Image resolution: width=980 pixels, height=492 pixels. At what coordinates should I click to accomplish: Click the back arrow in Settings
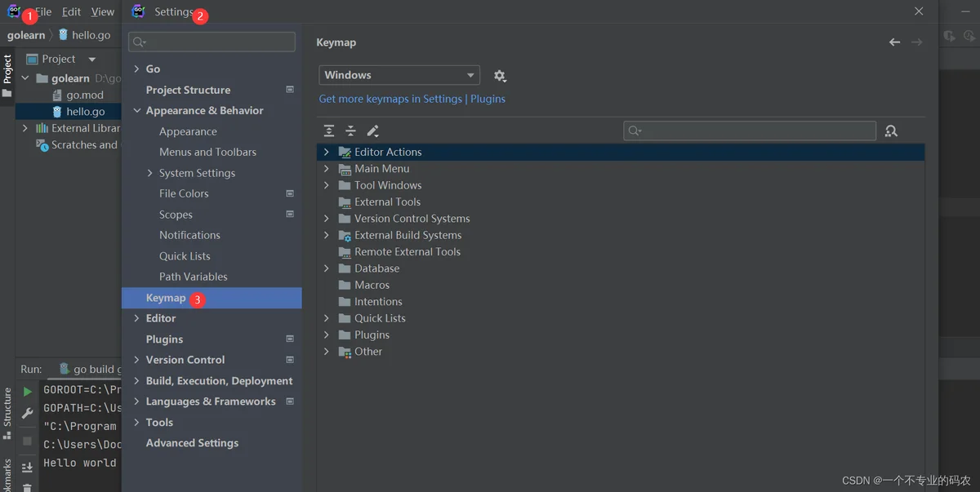pos(894,42)
